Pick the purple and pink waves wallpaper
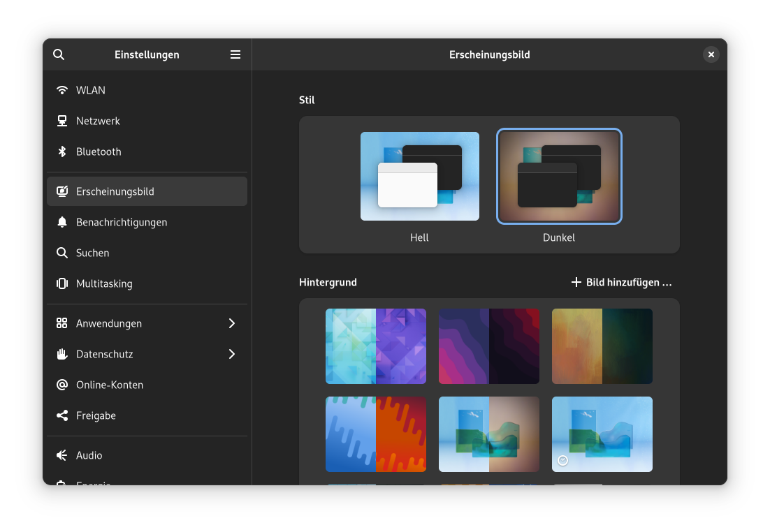The image size is (770, 532). 488,346
